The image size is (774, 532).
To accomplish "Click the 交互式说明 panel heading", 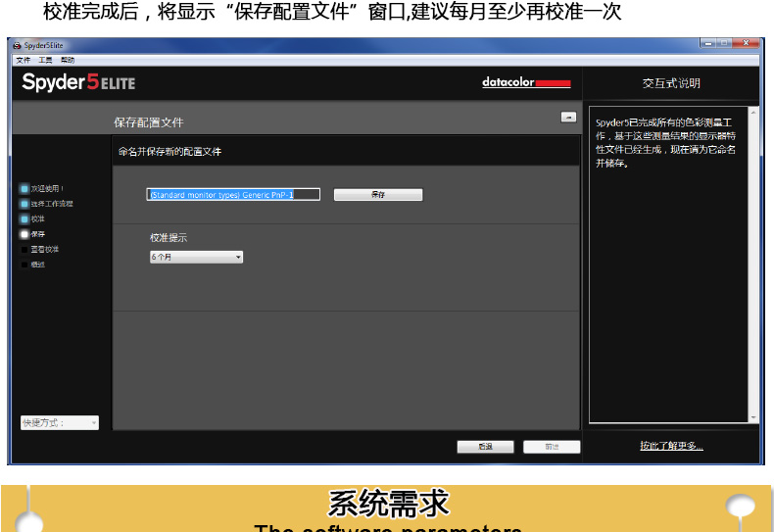I will tap(671, 83).
